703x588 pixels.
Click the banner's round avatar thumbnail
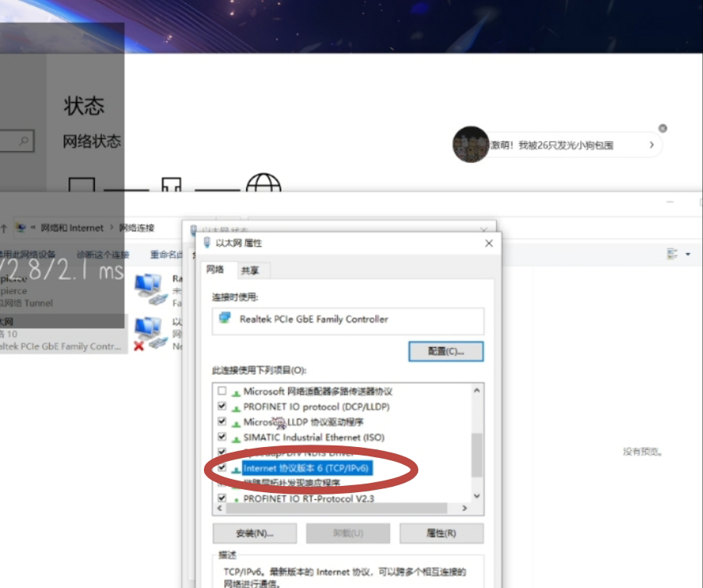tap(470, 144)
